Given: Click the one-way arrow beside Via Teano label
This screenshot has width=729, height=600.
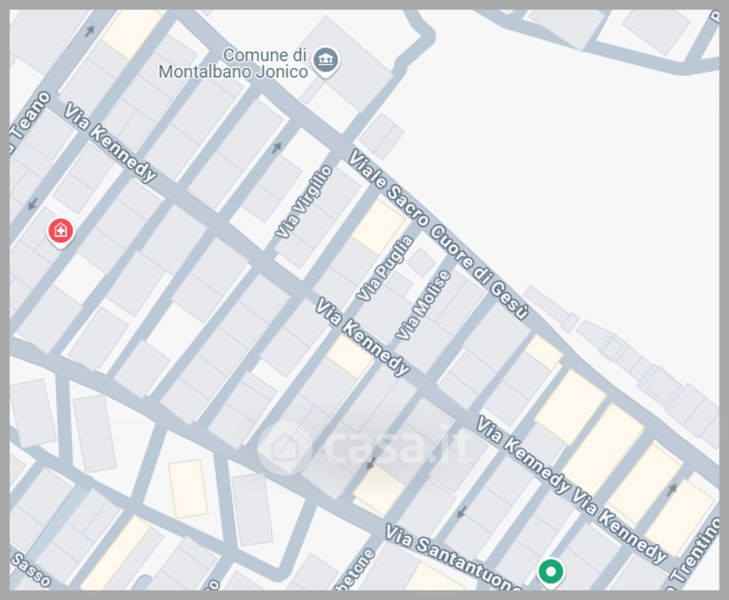Looking at the screenshot, I should [90, 32].
